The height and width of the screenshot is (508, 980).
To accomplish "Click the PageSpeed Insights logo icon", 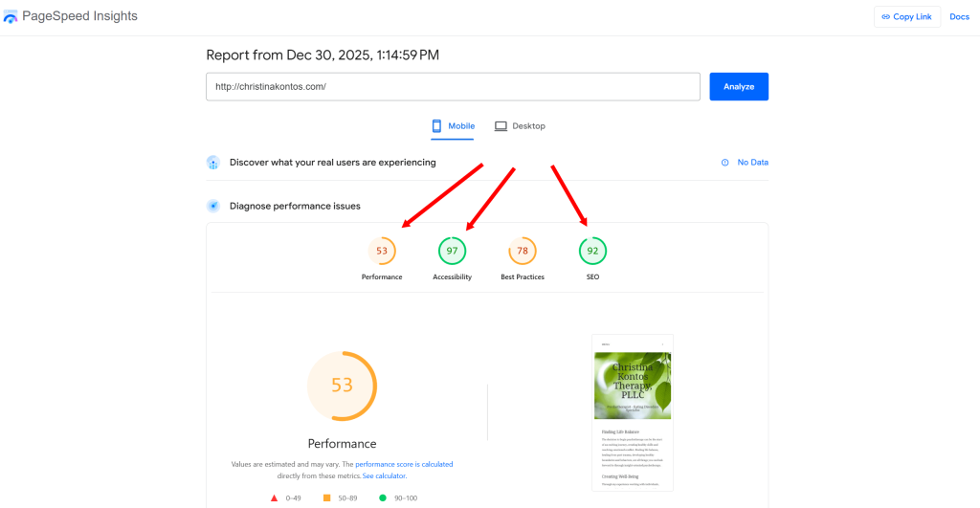I will point(10,17).
